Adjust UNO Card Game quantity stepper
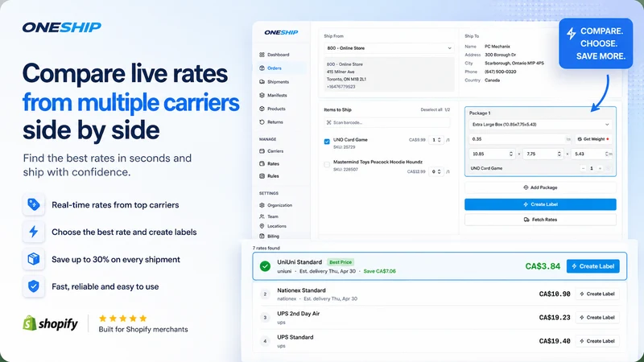The width and height of the screenshot is (644, 362). (439, 140)
